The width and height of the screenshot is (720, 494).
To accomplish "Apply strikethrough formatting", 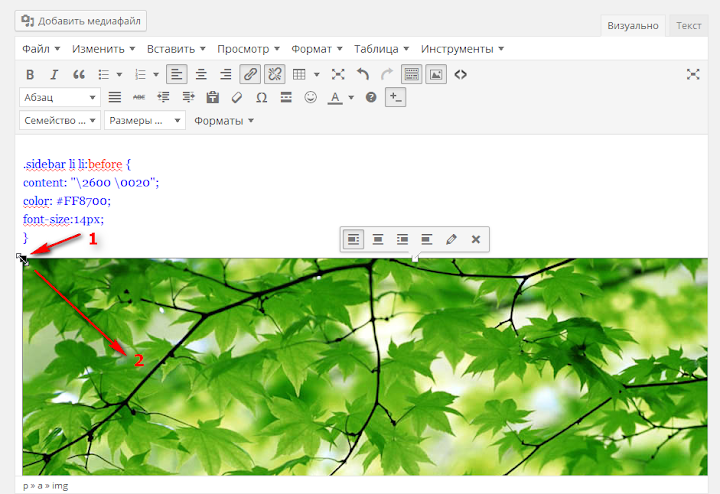I will coord(139,97).
